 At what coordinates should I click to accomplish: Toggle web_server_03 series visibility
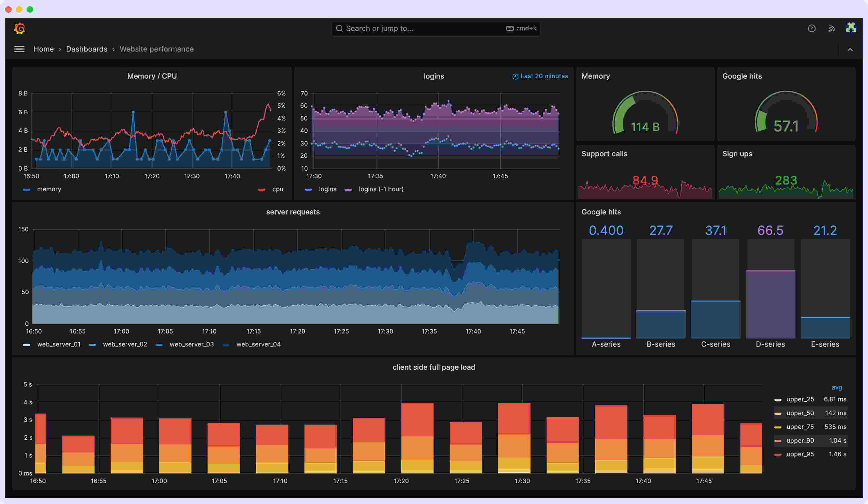pyautogui.click(x=191, y=344)
